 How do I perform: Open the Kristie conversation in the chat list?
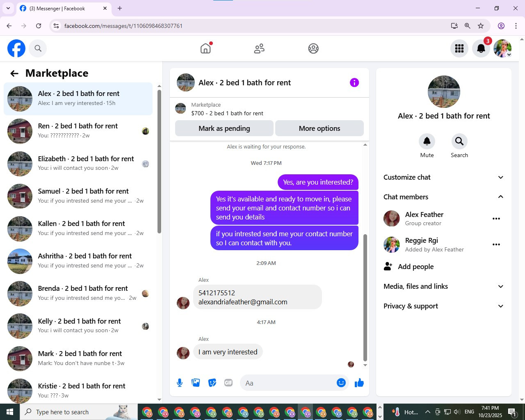78,390
